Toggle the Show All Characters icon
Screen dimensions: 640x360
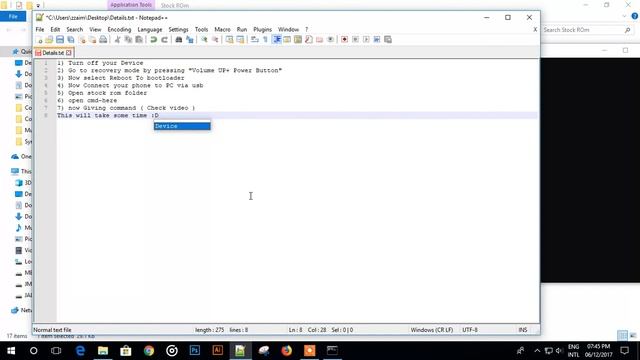(x=265, y=40)
